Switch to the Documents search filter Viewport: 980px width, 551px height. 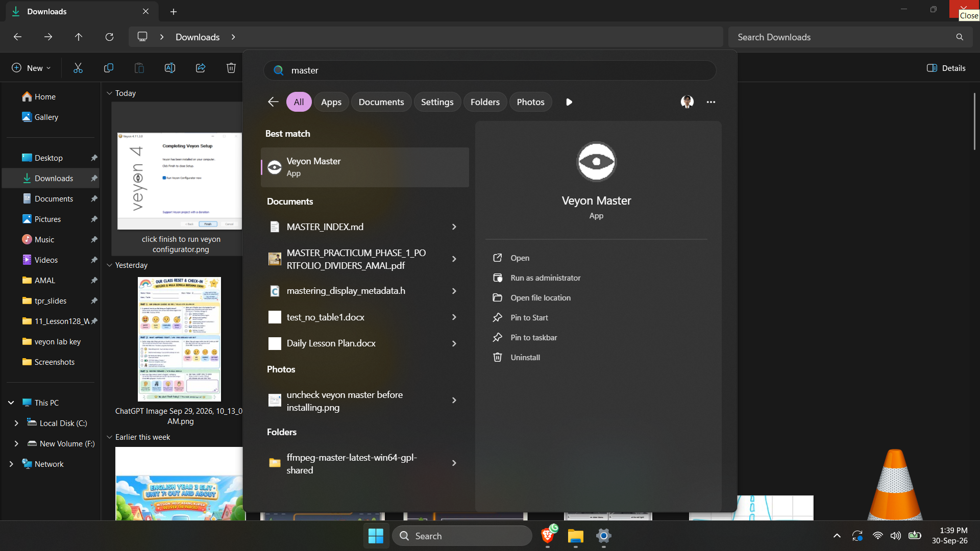(x=381, y=102)
